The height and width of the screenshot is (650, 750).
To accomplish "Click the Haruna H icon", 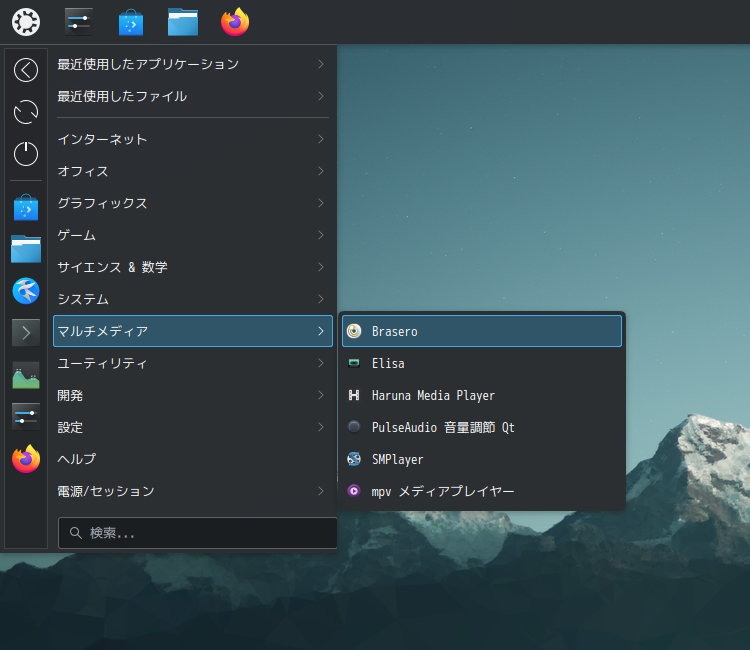I will pyautogui.click(x=354, y=395).
